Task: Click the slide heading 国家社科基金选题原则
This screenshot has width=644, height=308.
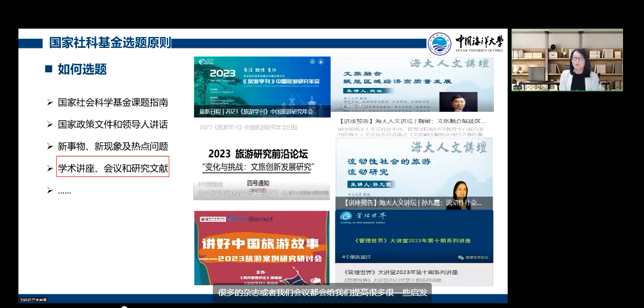Action: (110, 43)
